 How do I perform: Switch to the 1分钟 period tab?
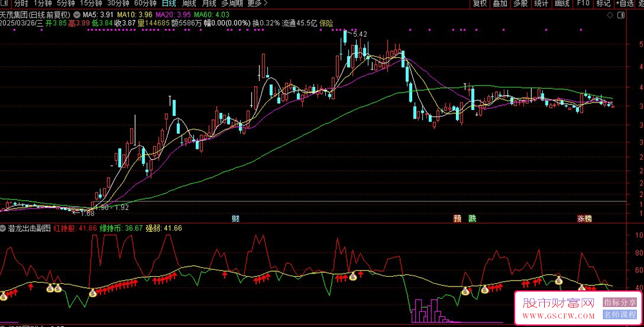43,4
